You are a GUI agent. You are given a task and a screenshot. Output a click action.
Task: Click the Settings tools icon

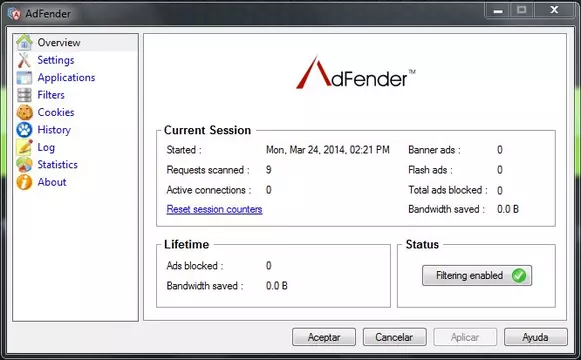point(24,60)
